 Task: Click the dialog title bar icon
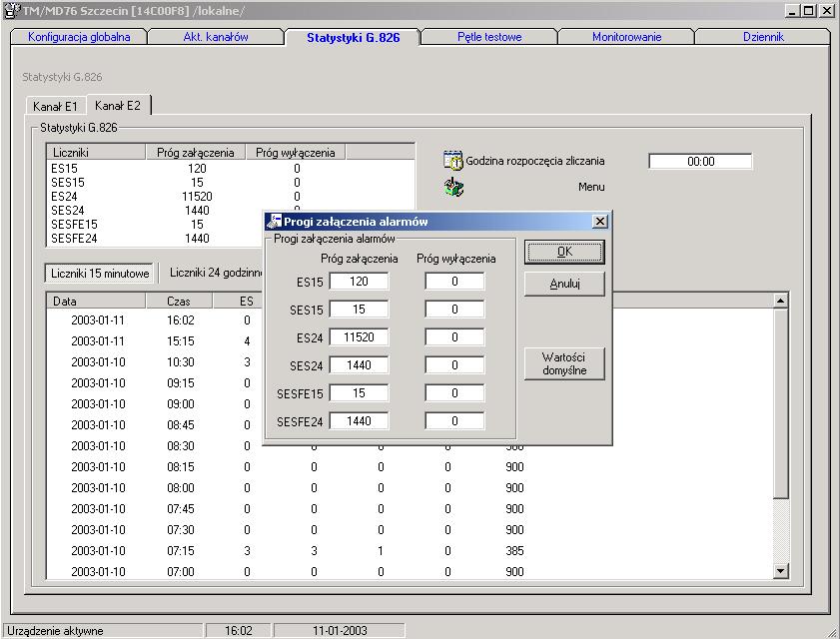[x=274, y=222]
